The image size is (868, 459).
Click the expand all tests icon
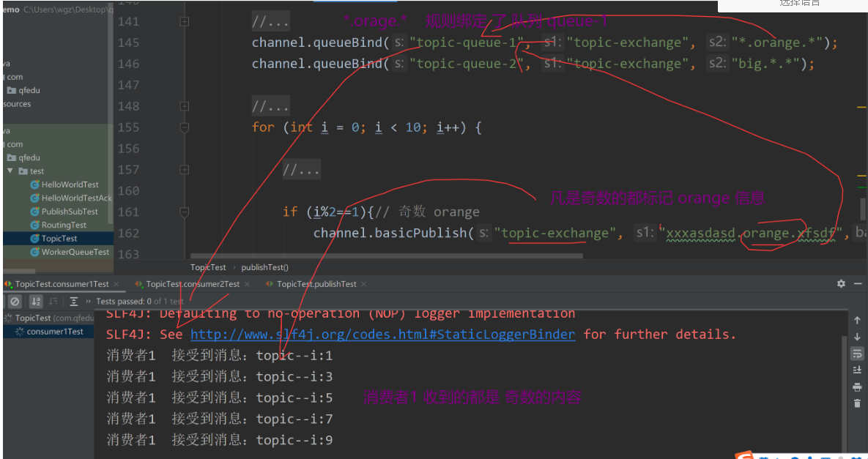74,302
